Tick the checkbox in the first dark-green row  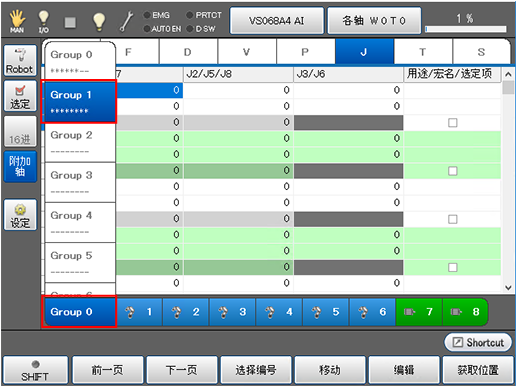452,171
